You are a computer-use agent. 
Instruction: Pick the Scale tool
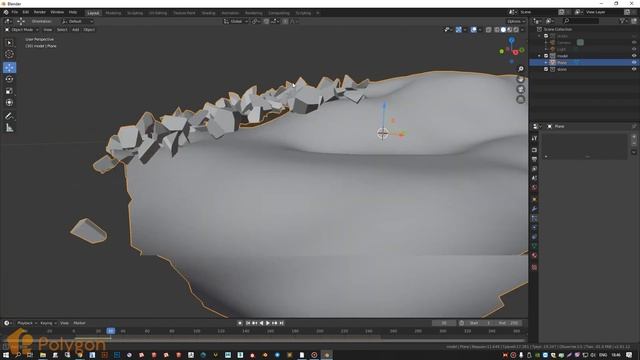[9, 91]
